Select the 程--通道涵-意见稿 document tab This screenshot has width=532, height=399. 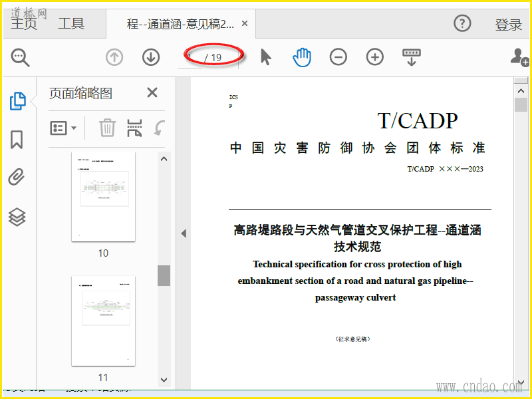[180, 24]
